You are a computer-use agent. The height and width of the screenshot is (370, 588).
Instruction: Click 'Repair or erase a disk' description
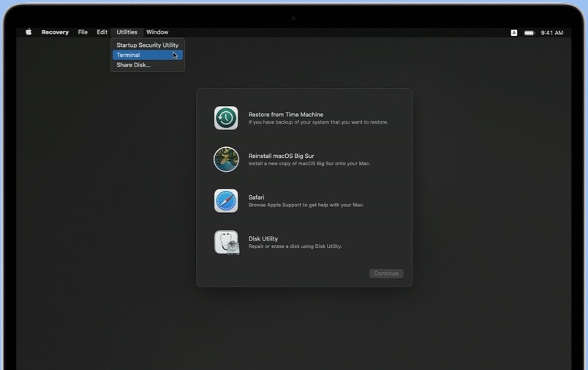pos(295,246)
